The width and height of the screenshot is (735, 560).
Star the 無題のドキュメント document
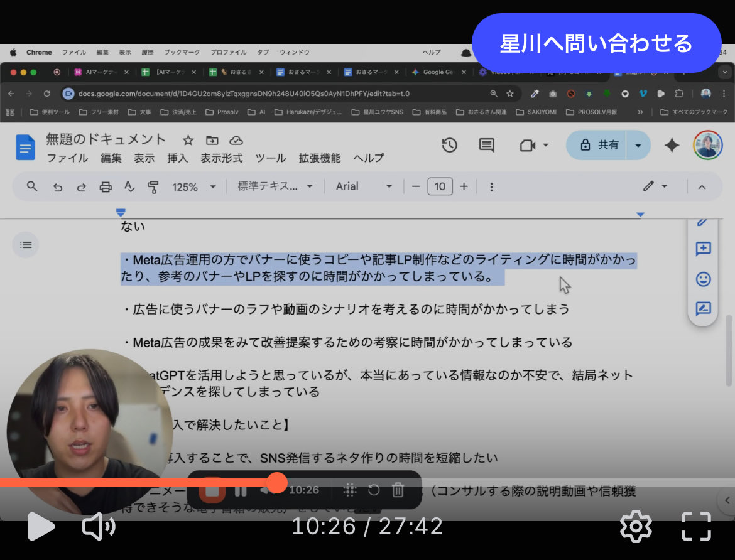188,140
